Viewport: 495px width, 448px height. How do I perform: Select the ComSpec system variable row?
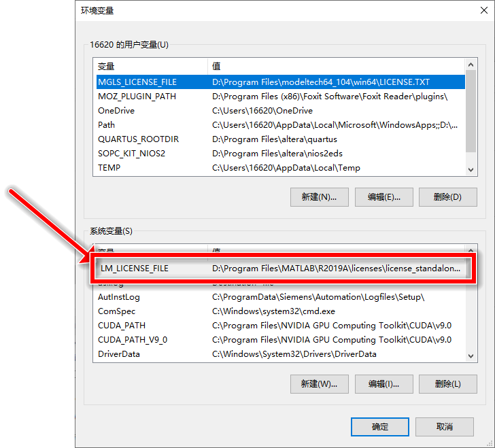point(280,311)
